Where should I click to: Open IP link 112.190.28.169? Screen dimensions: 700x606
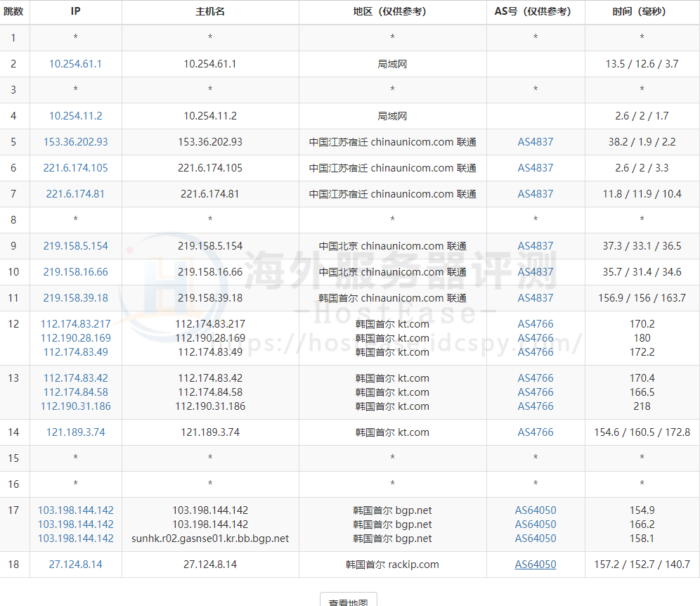[75, 338]
